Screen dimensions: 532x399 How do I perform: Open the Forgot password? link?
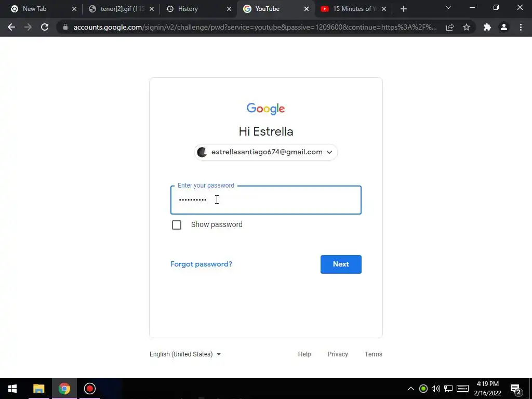coord(201,264)
